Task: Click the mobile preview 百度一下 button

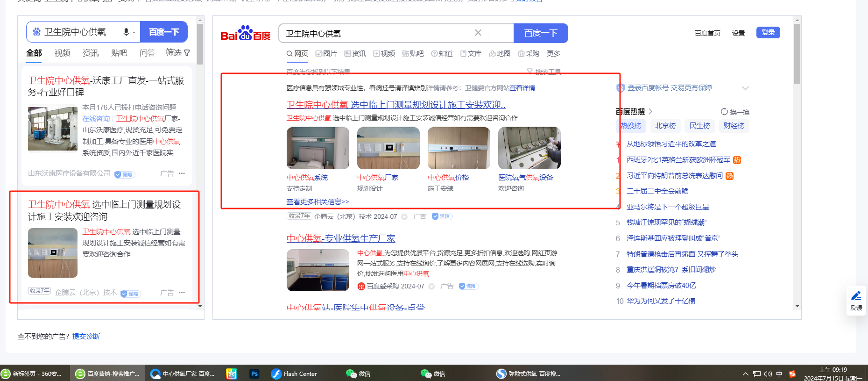Action: 164,32
